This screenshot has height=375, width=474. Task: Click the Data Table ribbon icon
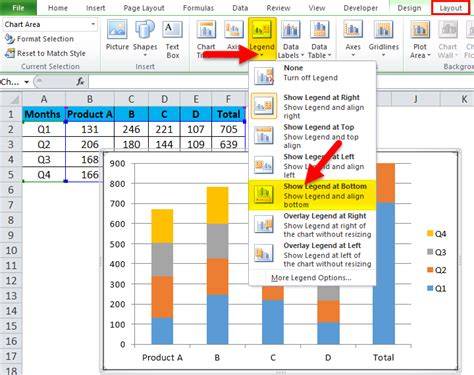click(319, 30)
